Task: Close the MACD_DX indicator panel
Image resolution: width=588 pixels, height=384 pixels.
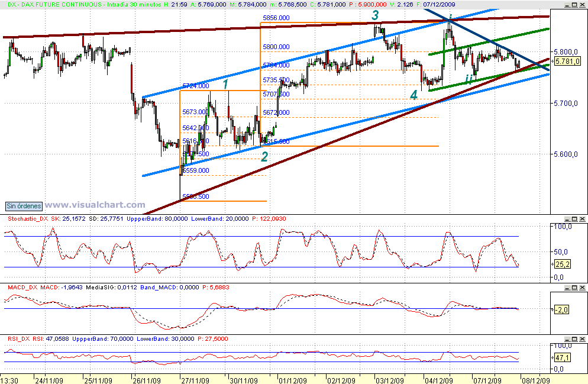Action: coord(582,288)
